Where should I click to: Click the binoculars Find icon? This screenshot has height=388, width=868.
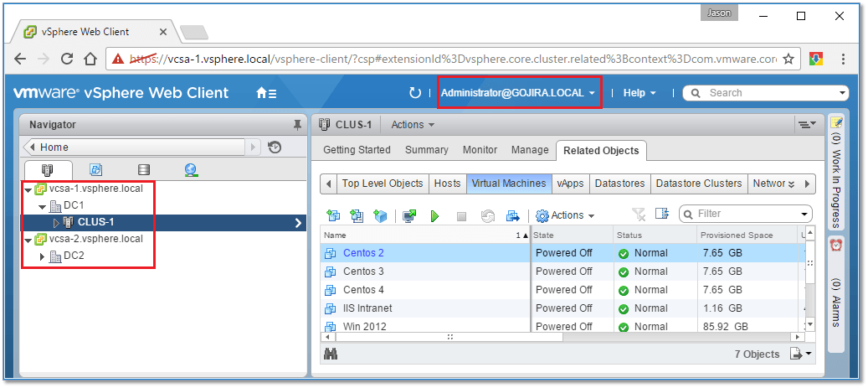coord(331,354)
